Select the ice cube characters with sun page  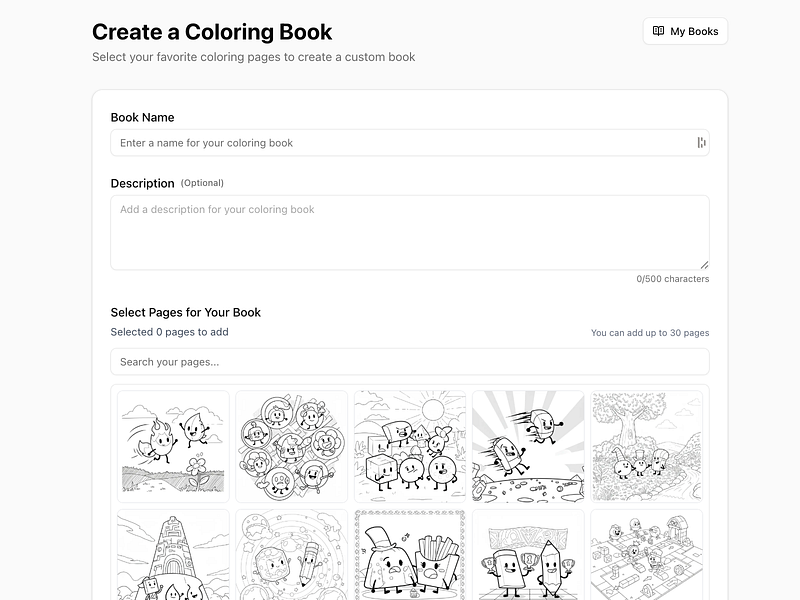point(409,446)
